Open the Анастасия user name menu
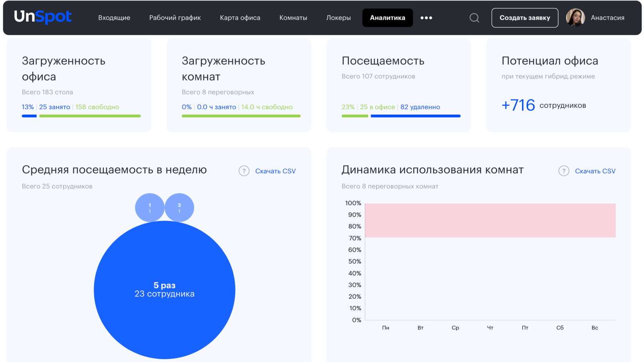Screen dimensions: 644x362 pos(607,18)
